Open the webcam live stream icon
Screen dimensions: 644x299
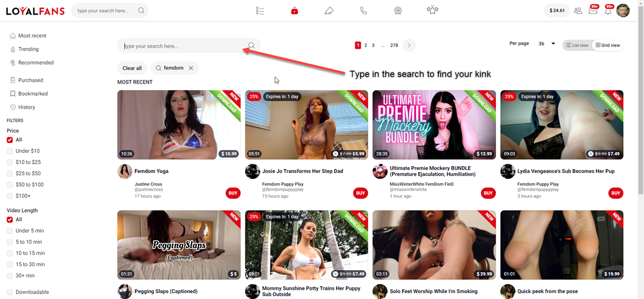point(398,11)
